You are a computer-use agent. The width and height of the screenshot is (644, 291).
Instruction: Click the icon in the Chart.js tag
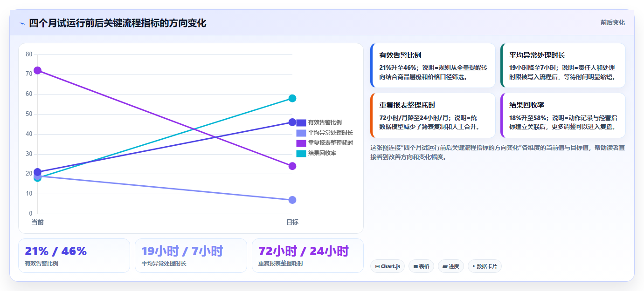[x=377, y=267]
